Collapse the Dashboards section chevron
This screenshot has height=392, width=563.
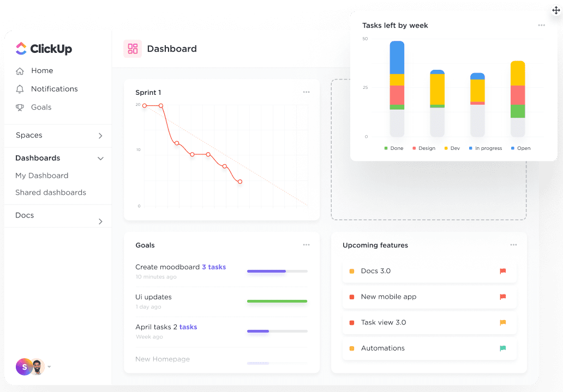100,158
